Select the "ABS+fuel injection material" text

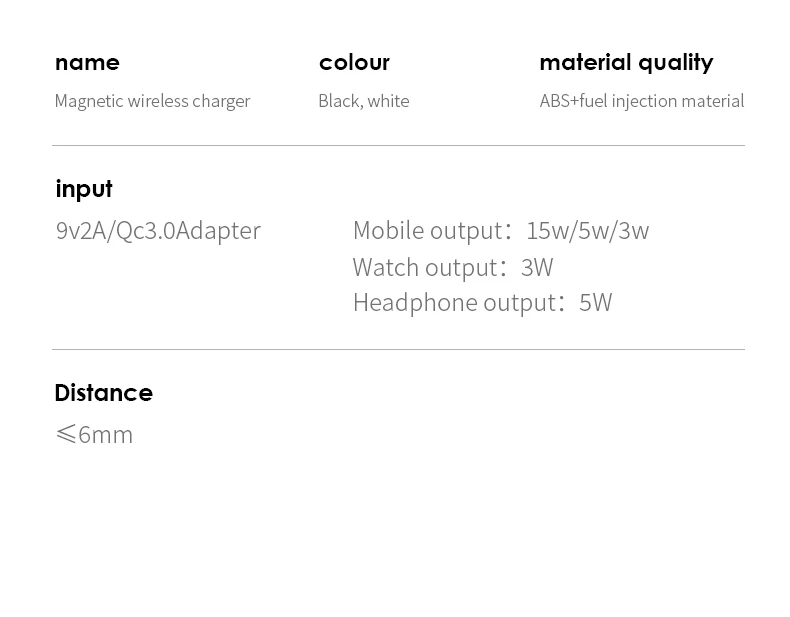point(641,101)
